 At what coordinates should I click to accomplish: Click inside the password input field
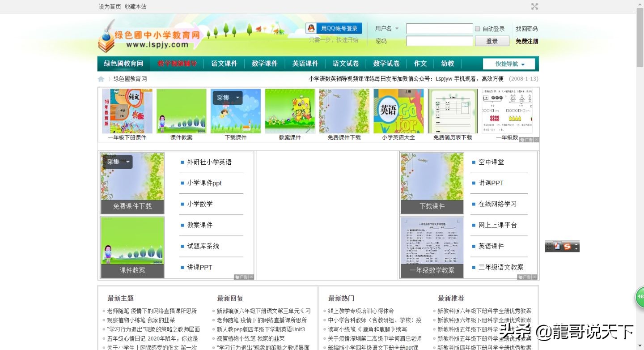tap(438, 41)
